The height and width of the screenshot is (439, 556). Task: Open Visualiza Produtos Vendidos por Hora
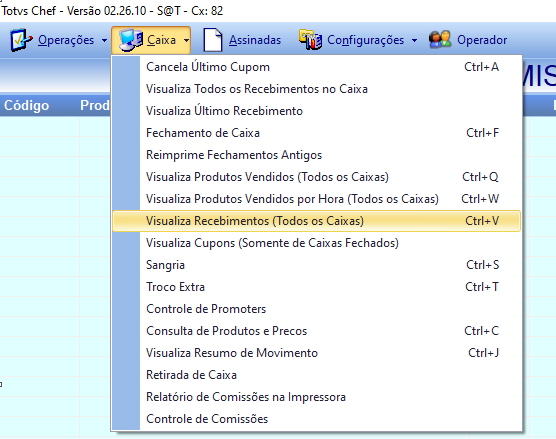point(317,199)
